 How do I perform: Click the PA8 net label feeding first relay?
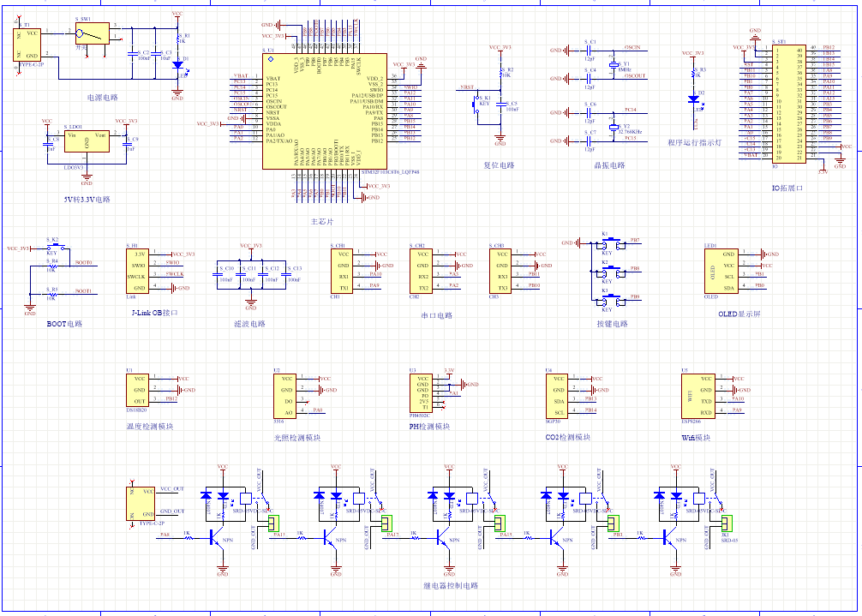[x=165, y=535]
